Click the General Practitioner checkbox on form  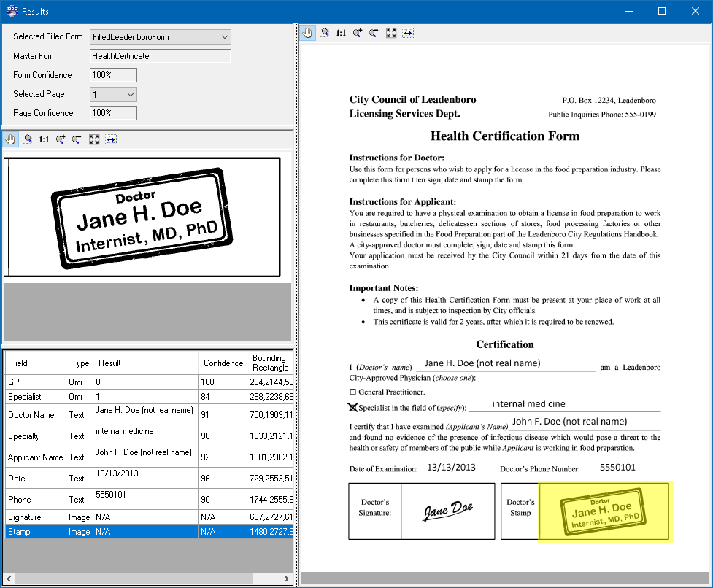pos(353,392)
